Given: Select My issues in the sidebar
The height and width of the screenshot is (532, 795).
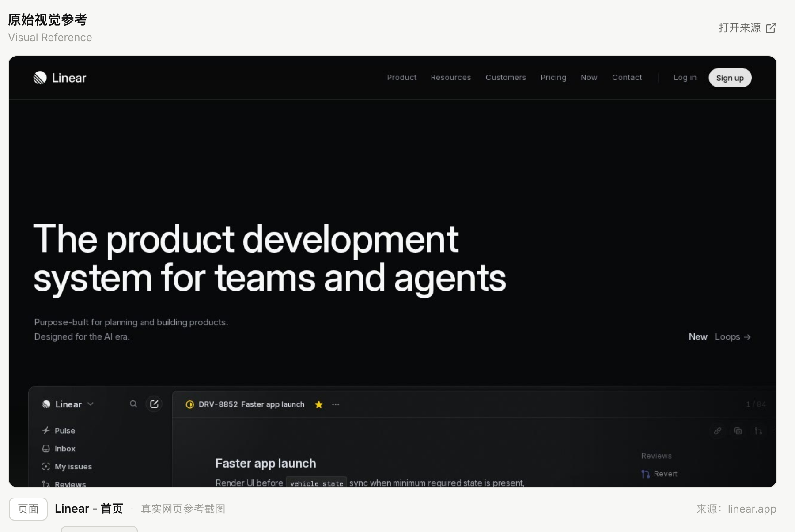Looking at the screenshot, I should [73, 467].
